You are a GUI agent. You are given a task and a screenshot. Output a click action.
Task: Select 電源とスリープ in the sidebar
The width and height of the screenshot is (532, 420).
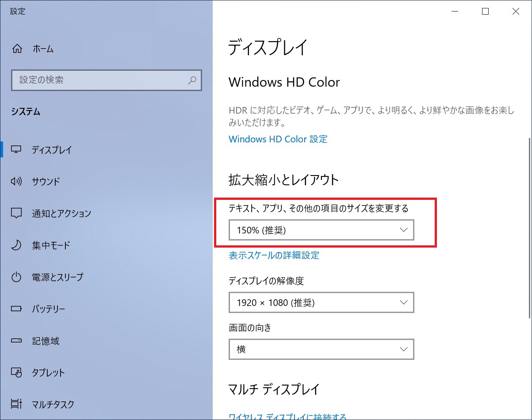coord(107,277)
